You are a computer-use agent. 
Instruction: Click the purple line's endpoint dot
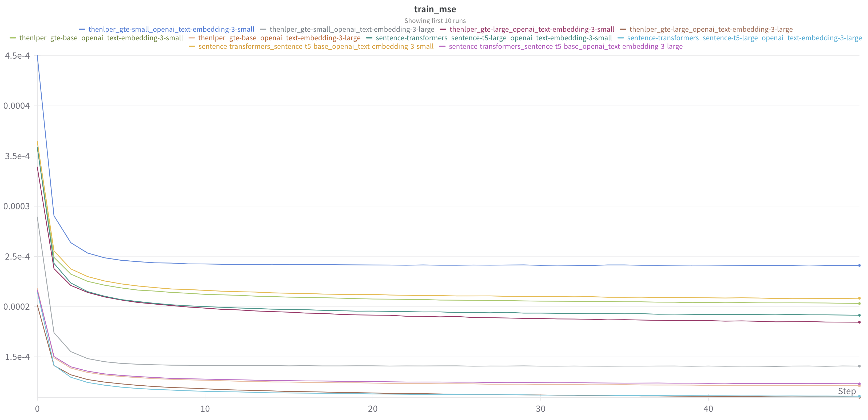pos(859,384)
